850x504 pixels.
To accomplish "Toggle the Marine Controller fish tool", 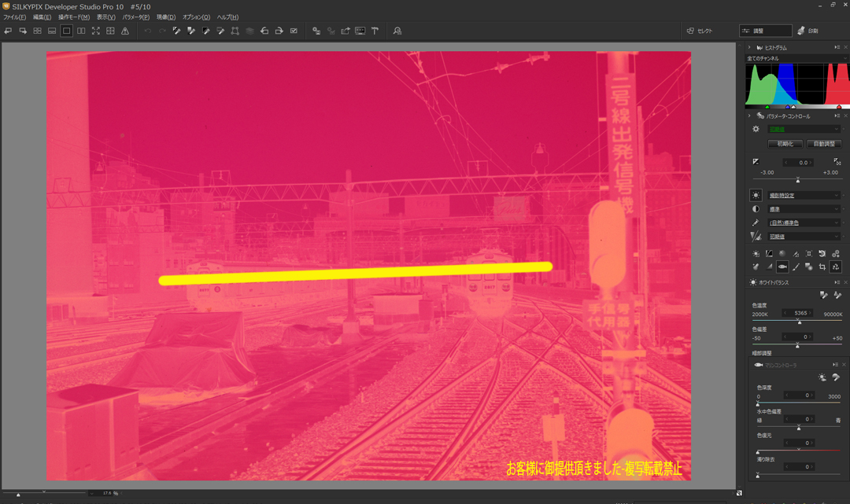I will 782,267.
